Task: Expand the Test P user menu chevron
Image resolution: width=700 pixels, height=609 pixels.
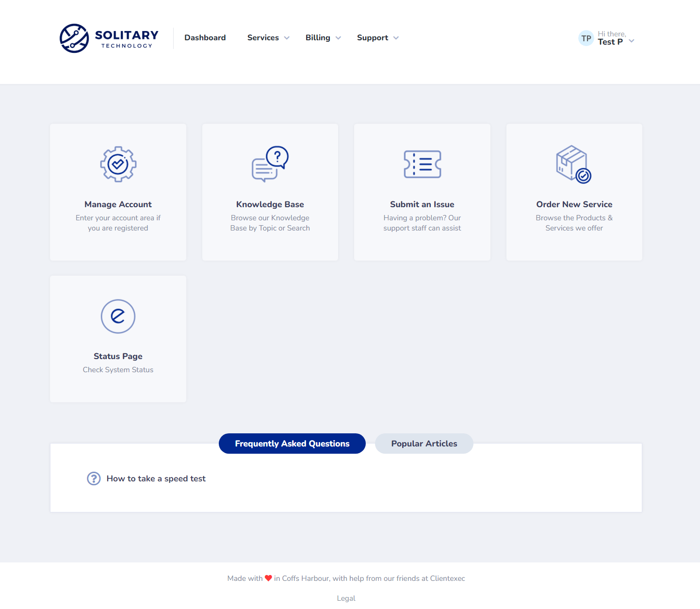Action: pos(632,41)
